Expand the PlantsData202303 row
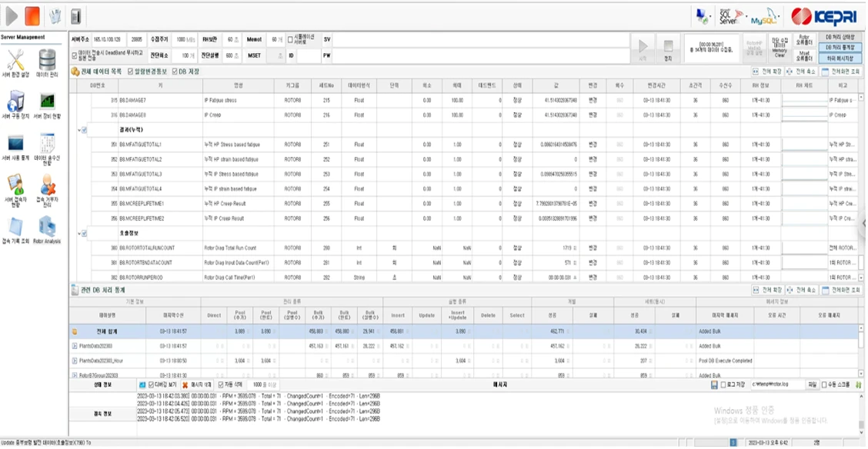This screenshot has height=449, width=868. click(x=75, y=346)
